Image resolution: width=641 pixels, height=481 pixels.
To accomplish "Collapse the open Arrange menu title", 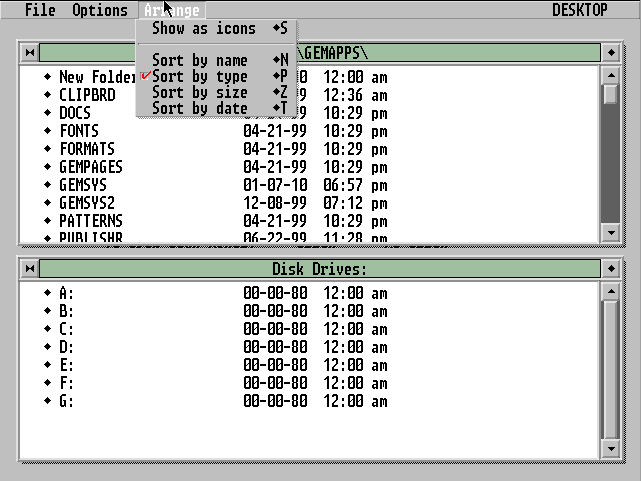I will 172,11.
